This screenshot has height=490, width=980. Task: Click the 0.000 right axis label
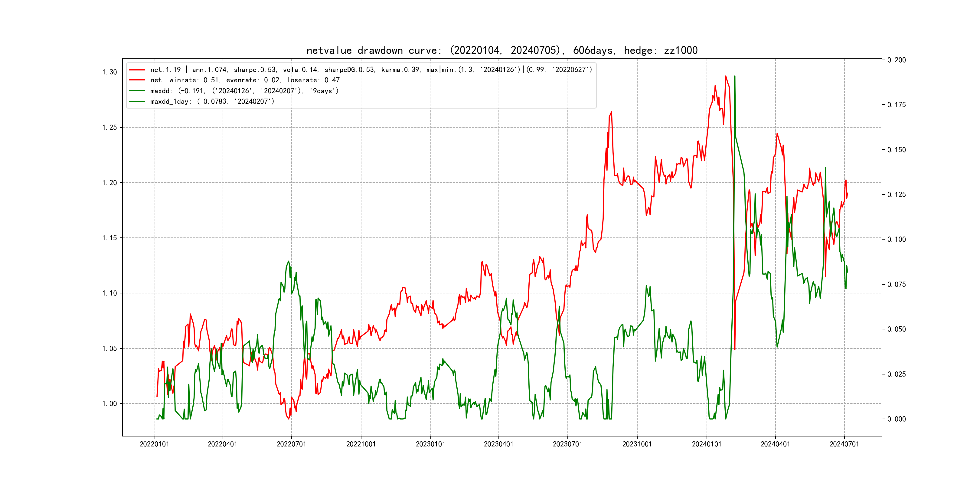pyautogui.click(x=896, y=419)
